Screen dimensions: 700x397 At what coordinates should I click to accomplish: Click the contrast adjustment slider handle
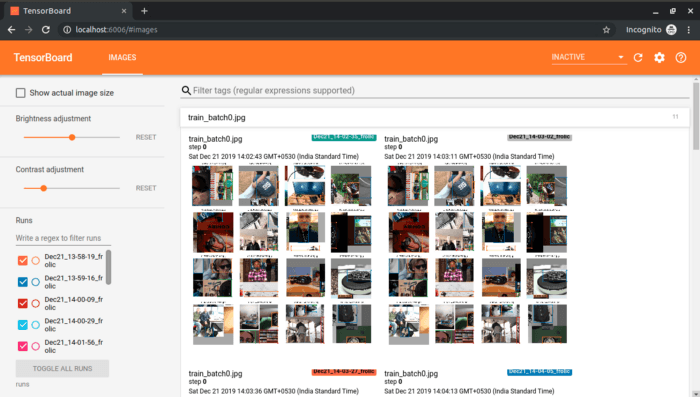43,188
